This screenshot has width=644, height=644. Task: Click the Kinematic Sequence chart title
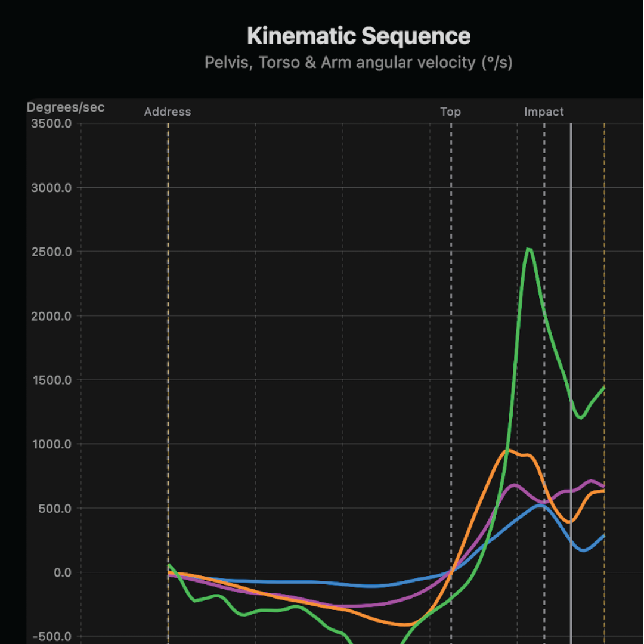click(358, 36)
